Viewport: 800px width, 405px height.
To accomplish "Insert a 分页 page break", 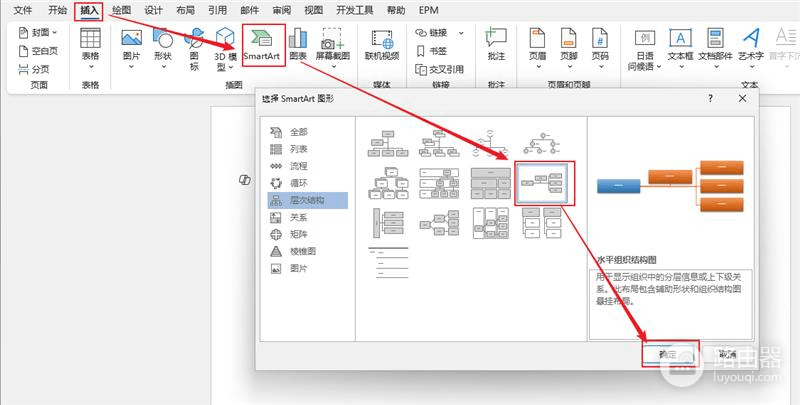I will pos(34,69).
